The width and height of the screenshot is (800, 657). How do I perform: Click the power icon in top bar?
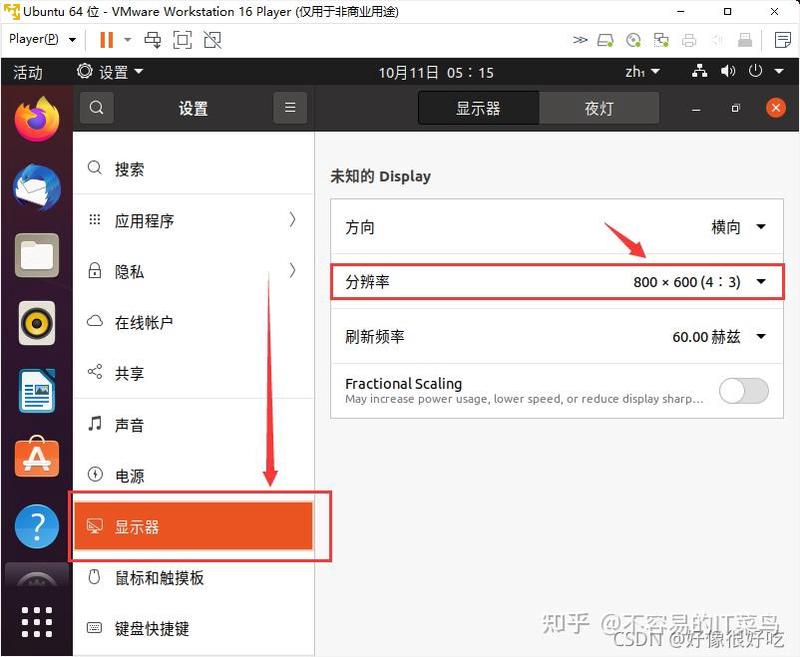pyautogui.click(x=756, y=71)
